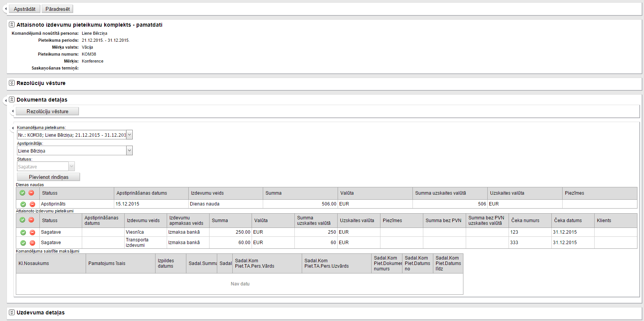Open the Apstiprinātājs dropdown

[130, 151]
